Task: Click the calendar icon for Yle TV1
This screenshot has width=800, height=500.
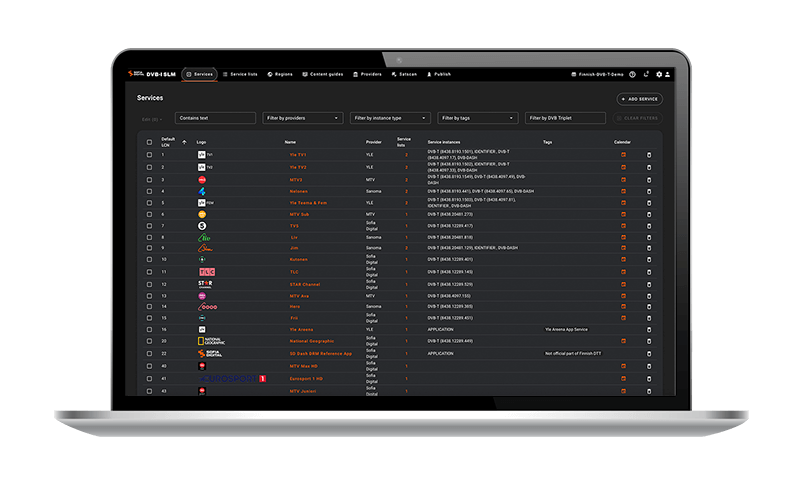Action: [x=625, y=155]
